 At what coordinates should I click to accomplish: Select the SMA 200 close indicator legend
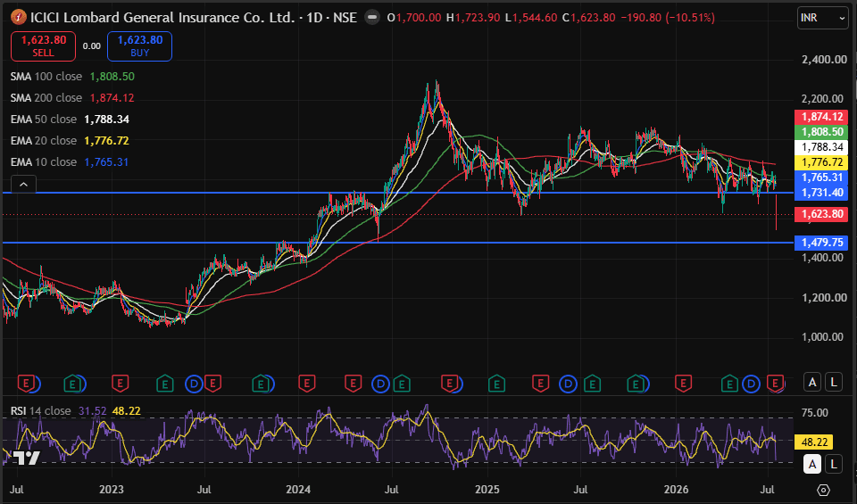tap(72, 98)
